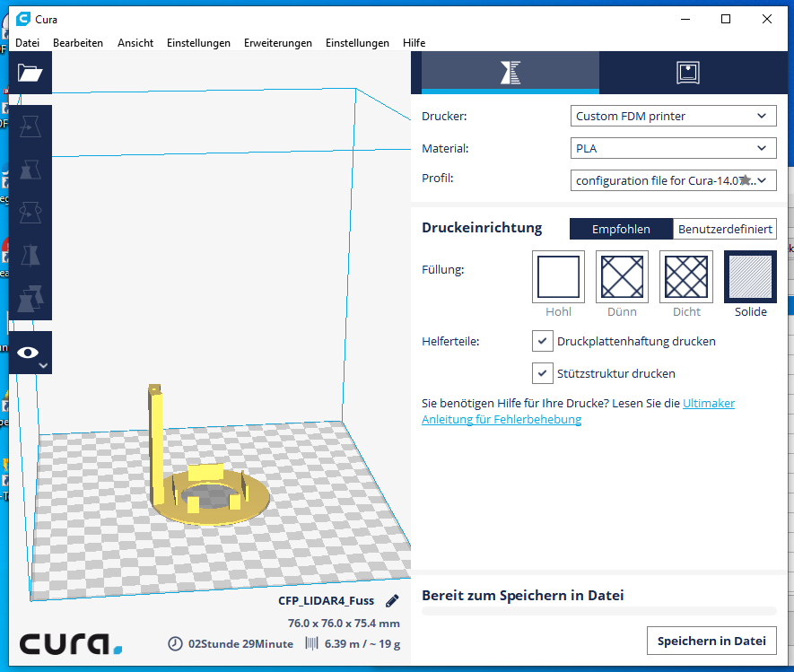Open the Erweiterungen menu
Image resolution: width=794 pixels, height=672 pixels.
pos(278,43)
